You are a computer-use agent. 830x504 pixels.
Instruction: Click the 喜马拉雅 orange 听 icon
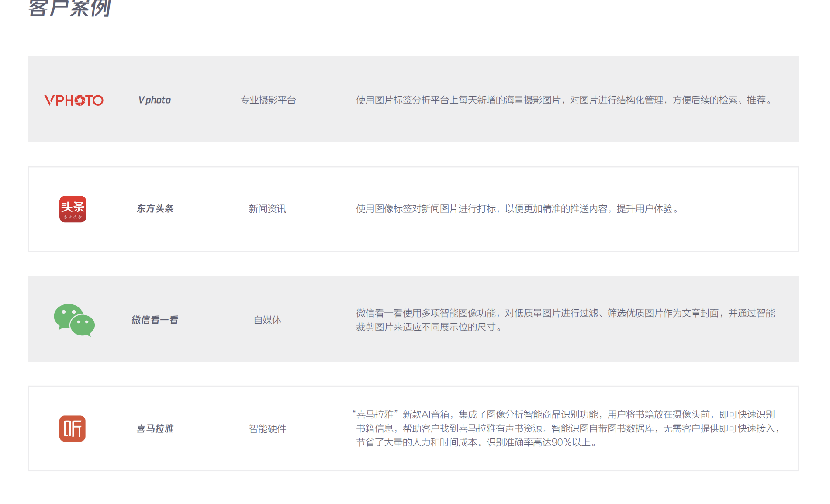click(73, 428)
